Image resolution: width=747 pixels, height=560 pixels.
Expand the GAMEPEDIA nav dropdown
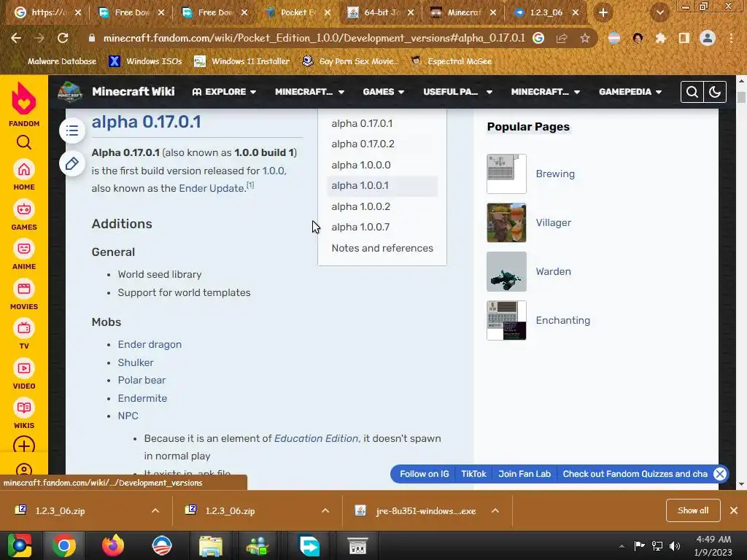pos(630,92)
